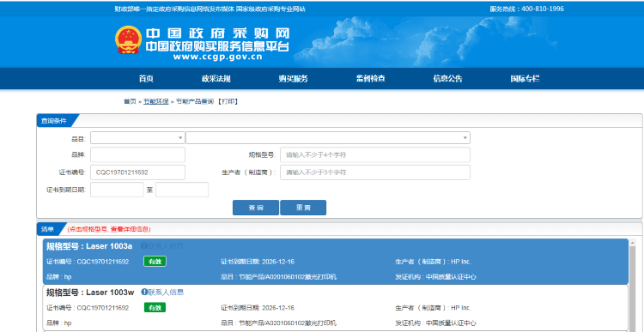
Task: Focus the 生产者（制造商） input field
Action: pos(375,172)
